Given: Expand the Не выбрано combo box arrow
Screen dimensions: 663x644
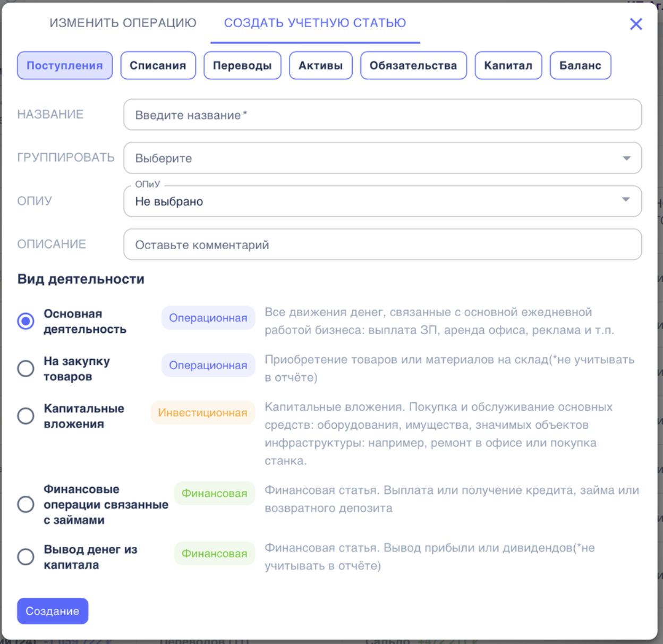Looking at the screenshot, I should (x=626, y=200).
